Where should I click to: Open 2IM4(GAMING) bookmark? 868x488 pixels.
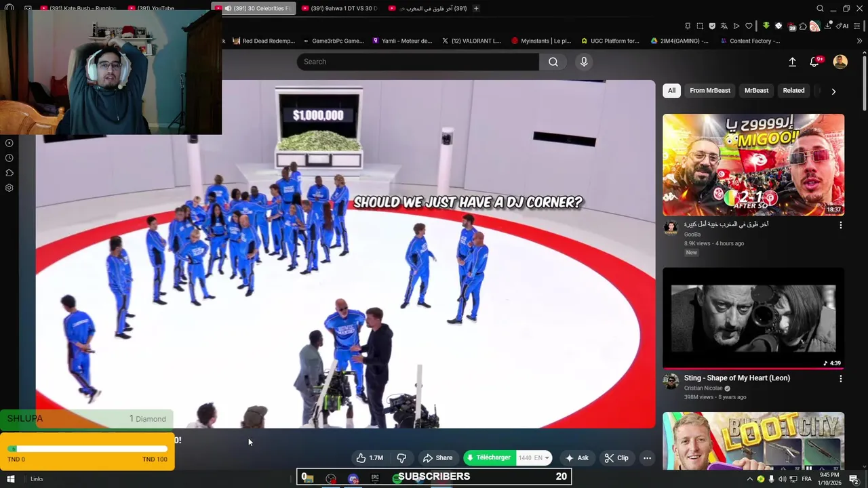679,41
